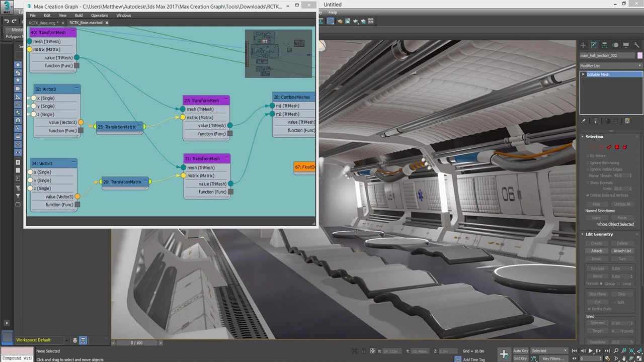This screenshot has width=644, height=362.
Task: Open the Operators menu in Max Creation Graph
Action: [x=99, y=16]
